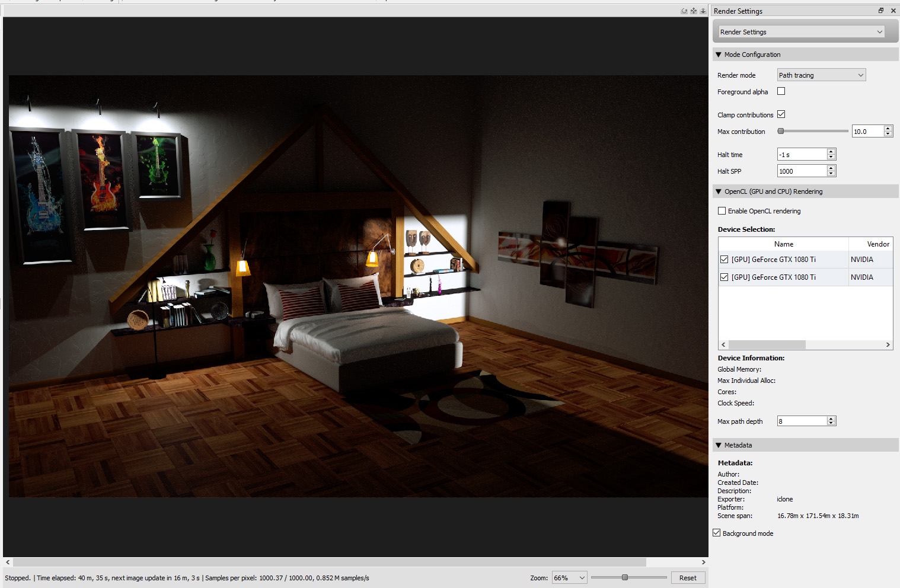Click the download arrow icon above viewport
The height and width of the screenshot is (588, 900).
click(x=703, y=11)
